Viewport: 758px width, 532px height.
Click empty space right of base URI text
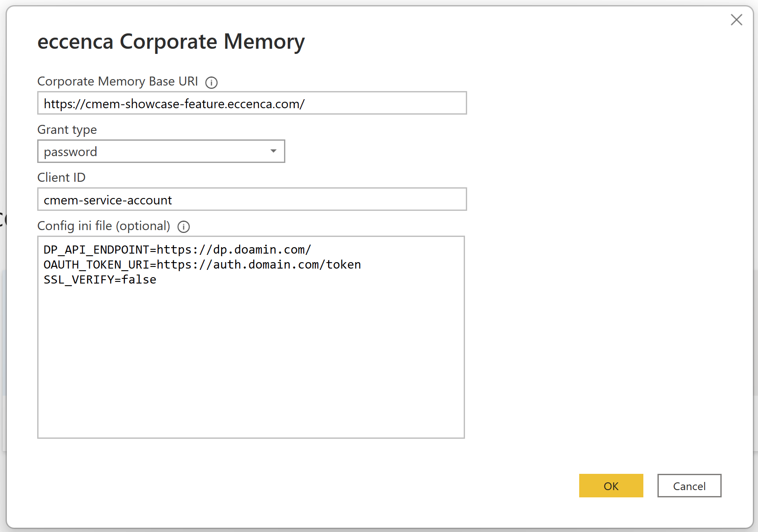[385, 103]
